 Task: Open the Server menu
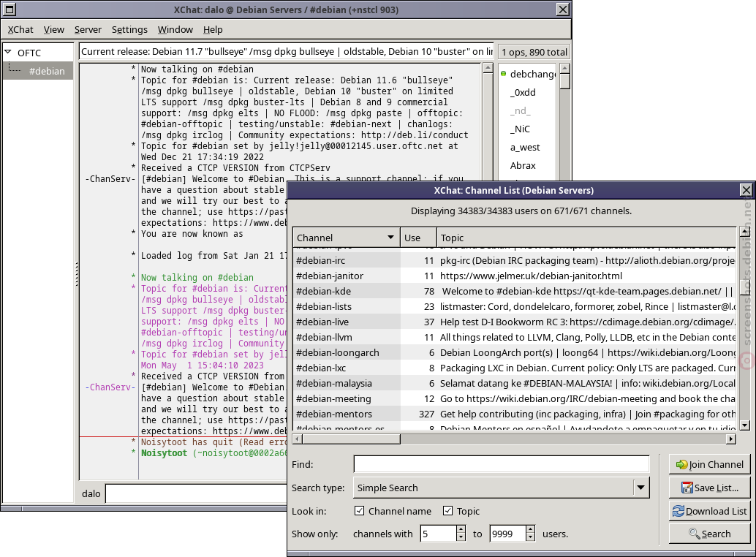pyautogui.click(x=88, y=30)
